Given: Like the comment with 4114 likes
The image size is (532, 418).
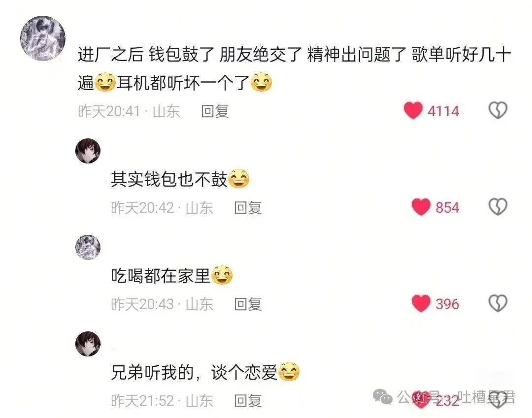Looking at the screenshot, I should tap(413, 110).
